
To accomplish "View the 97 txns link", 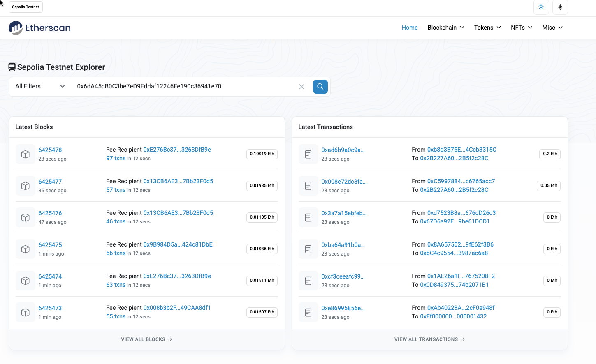I will [x=116, y=158].
